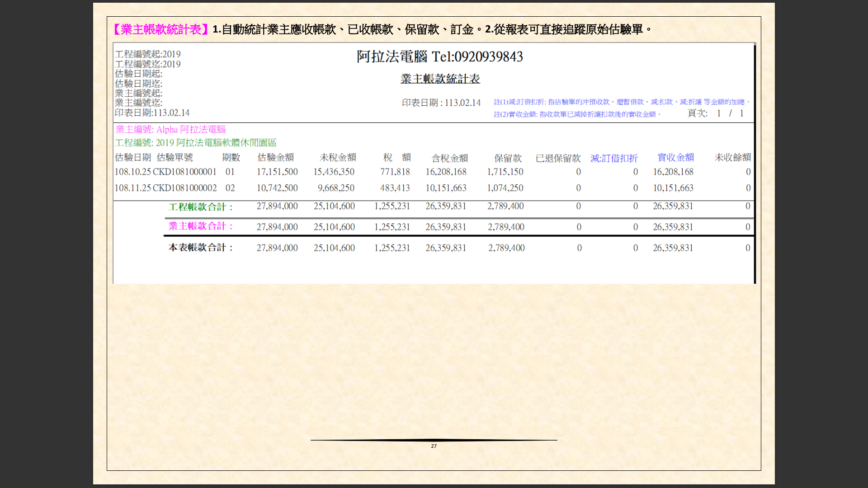Click the 估驗金額 column header
Viewport: 868px width, 488px height.
click(x=275, y=158)
